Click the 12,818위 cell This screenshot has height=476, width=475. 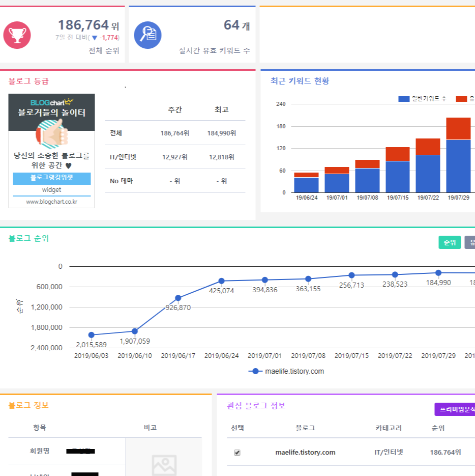[221, 157]
